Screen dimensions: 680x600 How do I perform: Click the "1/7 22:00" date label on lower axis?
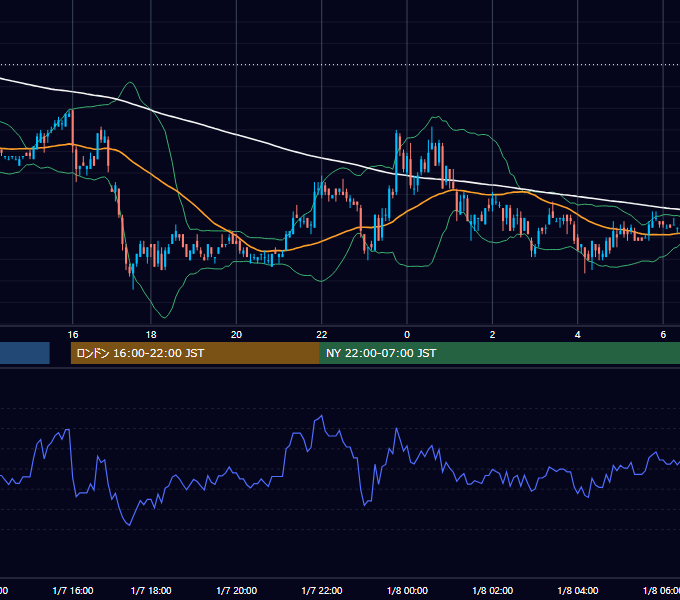coord(322,590)
